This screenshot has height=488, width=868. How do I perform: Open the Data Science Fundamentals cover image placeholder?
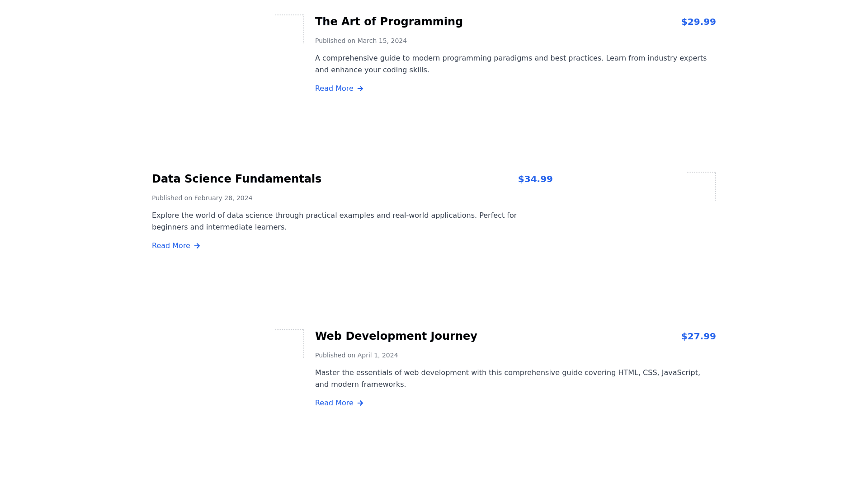pyautogui.click(x=701, y=186)
